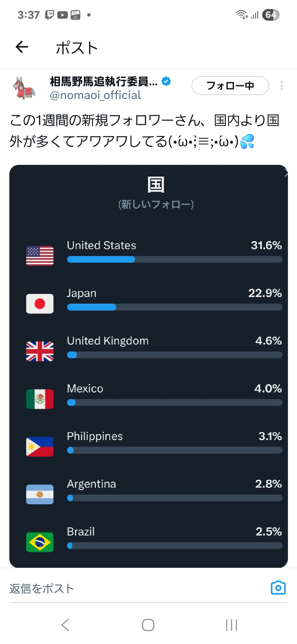Screen dimensions: 297x644
Task: Open the nomaoi horse profile avatar
Action: [24, 88]
